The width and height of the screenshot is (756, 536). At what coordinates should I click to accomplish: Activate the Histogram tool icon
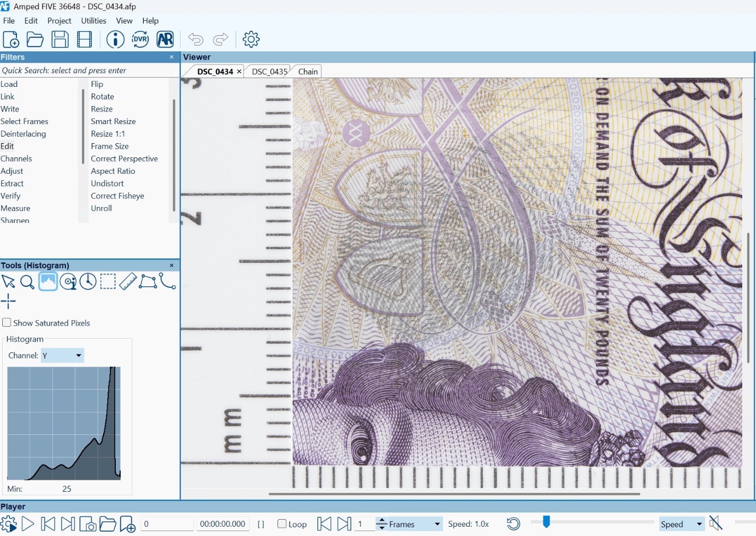coord(48,281)
